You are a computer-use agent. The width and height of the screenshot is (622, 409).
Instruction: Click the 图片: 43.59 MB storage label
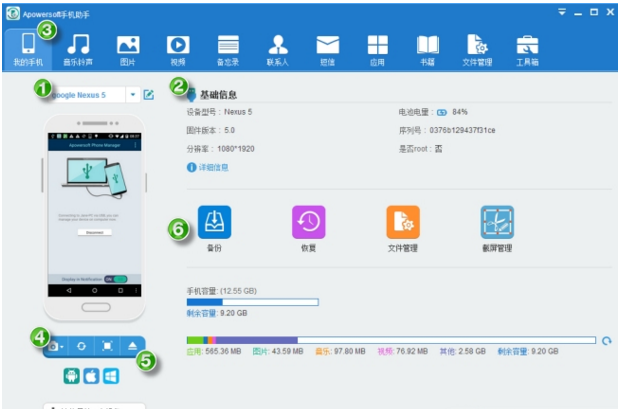point(278,351)
